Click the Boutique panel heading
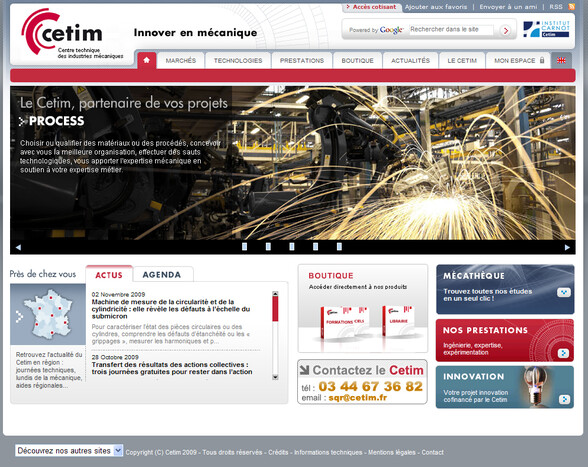 (331, 276)
